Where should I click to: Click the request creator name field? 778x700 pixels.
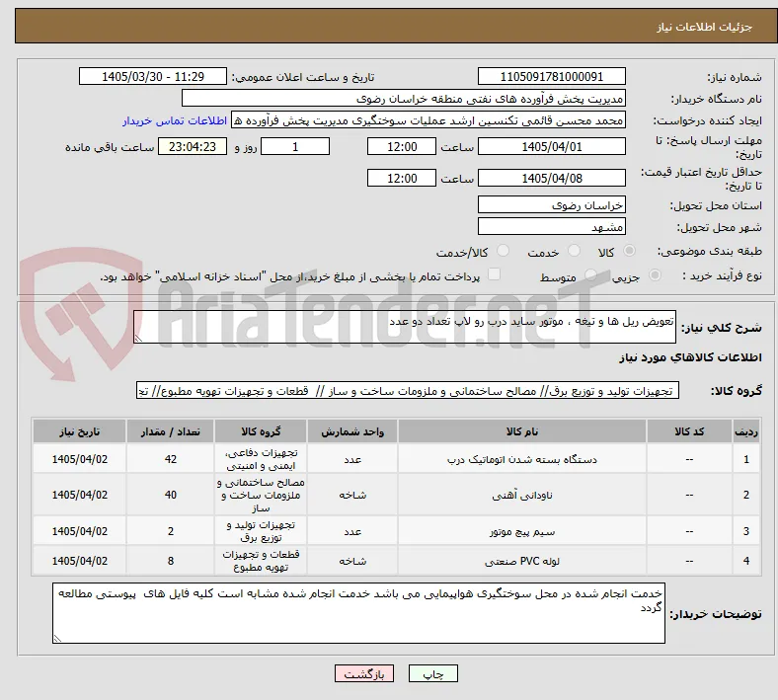[x=428, y=120]
